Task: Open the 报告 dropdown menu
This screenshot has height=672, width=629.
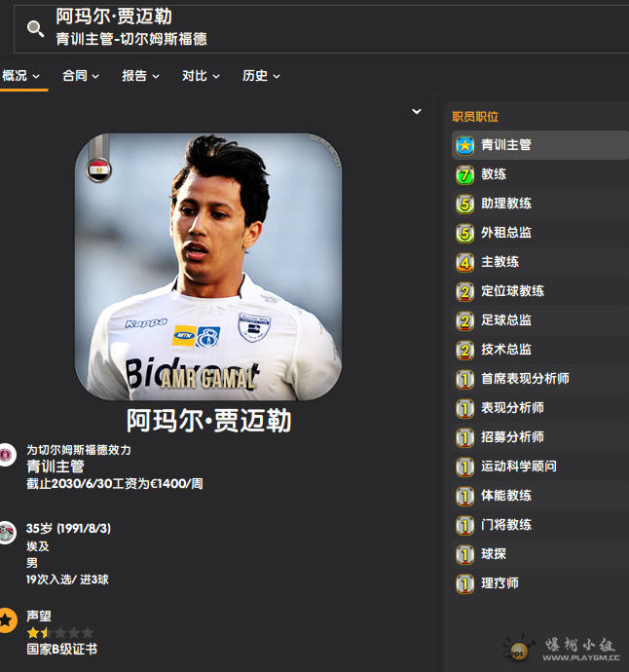Action: (x=141, y=76)
